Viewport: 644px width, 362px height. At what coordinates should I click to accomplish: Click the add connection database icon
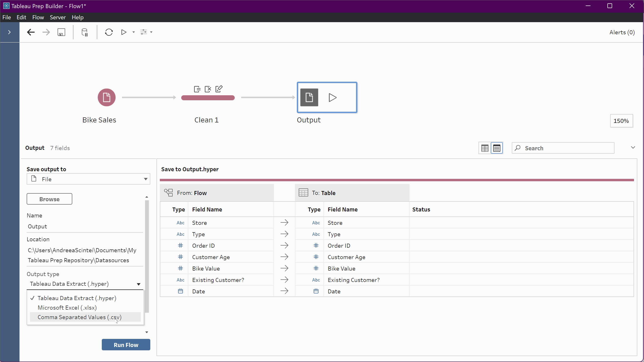[x=84, y=32]
